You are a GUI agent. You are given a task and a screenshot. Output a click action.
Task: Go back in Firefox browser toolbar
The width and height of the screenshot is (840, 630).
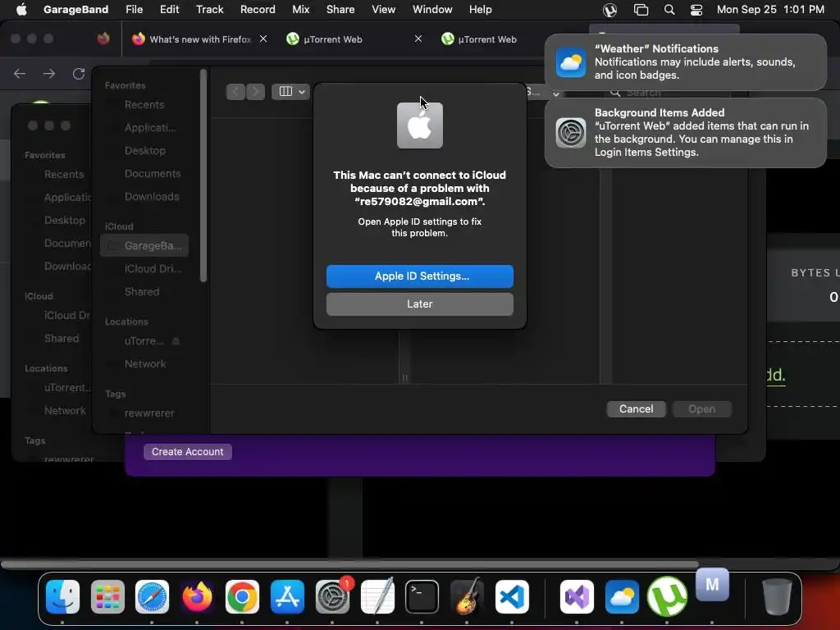pos(20,73)
